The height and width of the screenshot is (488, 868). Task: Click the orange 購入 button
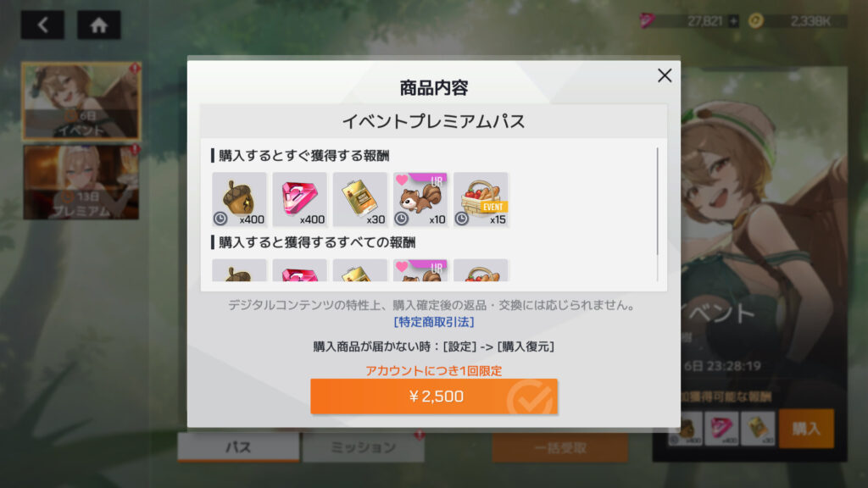coord(806,428)
